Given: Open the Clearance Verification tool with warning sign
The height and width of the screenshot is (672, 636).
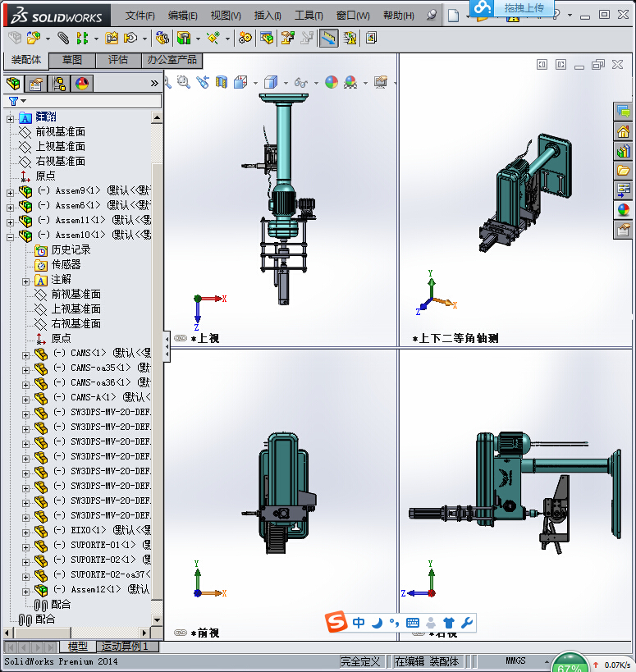Looking at the screenshot, I should [x=350, y=38].
